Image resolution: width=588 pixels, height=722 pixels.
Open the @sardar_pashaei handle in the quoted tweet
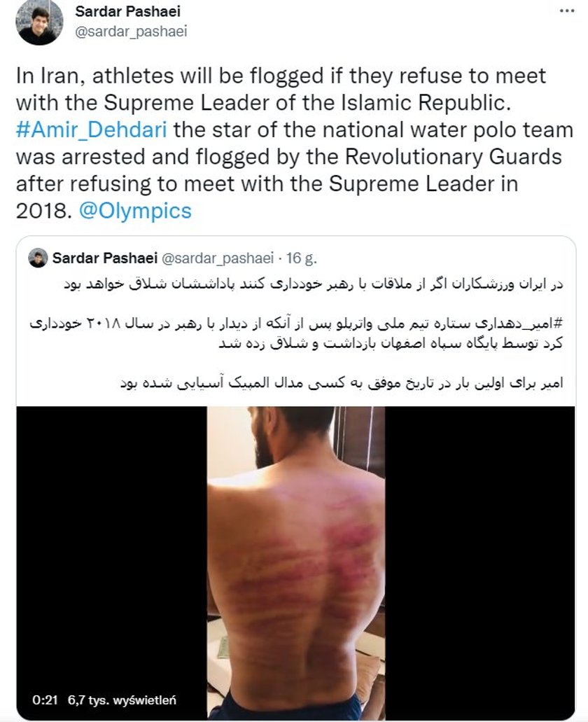pos(218,258)
